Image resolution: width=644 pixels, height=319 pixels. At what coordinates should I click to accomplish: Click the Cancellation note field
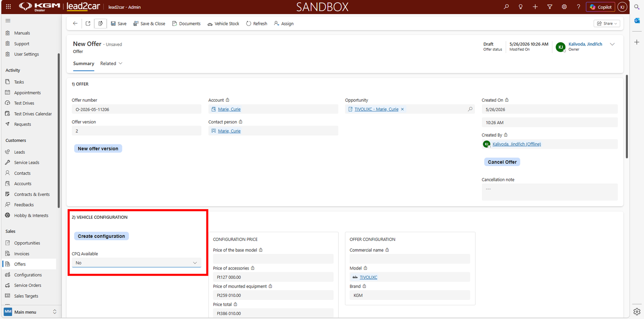[550, 192]
